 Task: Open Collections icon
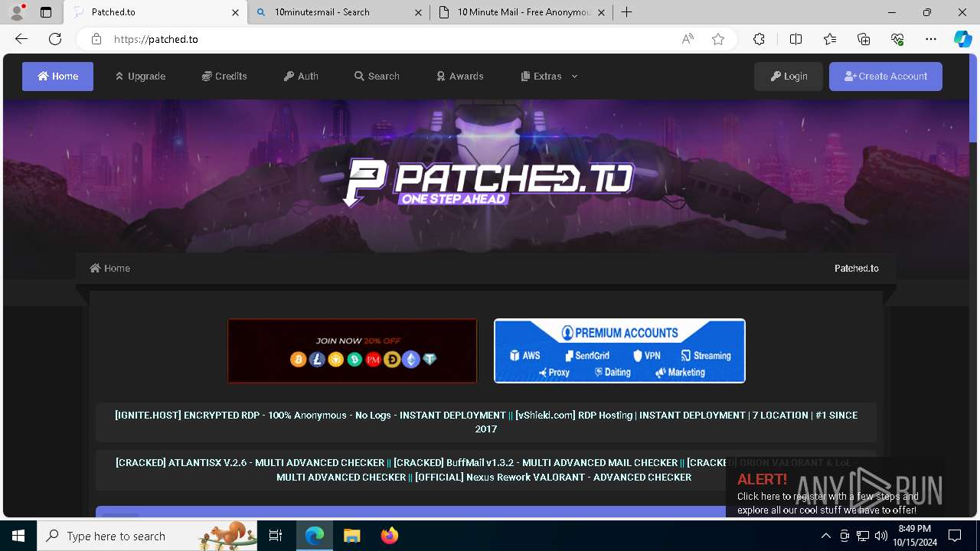(x=864, y=39)
